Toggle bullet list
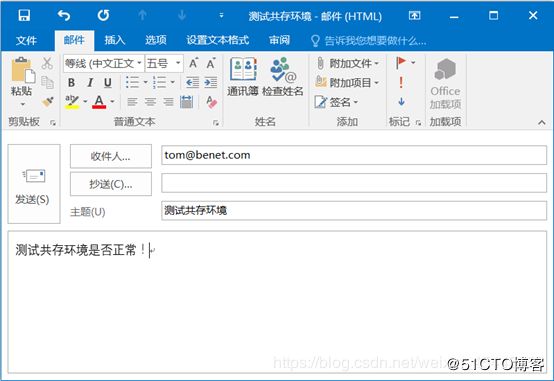 tap(133, 82)
